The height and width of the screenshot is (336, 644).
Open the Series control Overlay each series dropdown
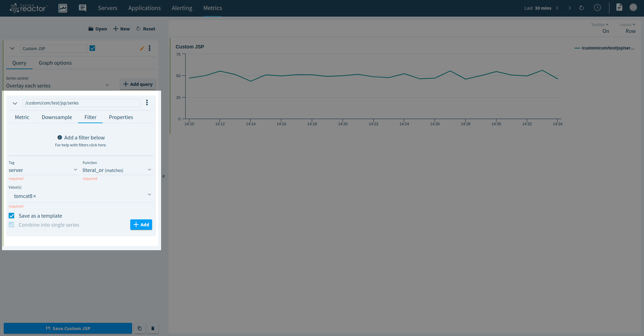(x=107, y=85)
